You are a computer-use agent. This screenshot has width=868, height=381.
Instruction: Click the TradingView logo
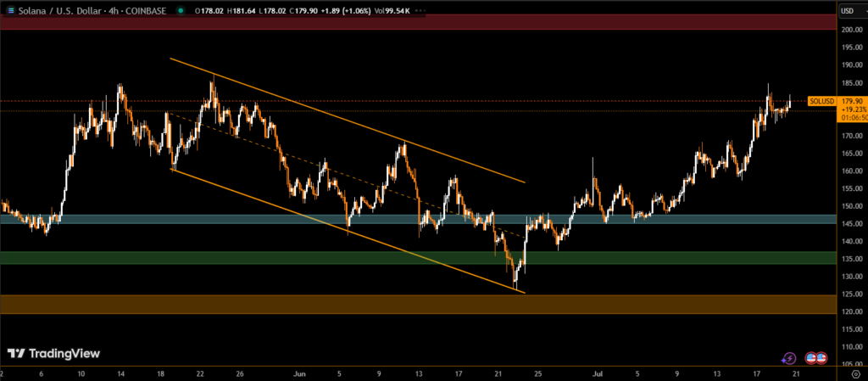point(53,353)
